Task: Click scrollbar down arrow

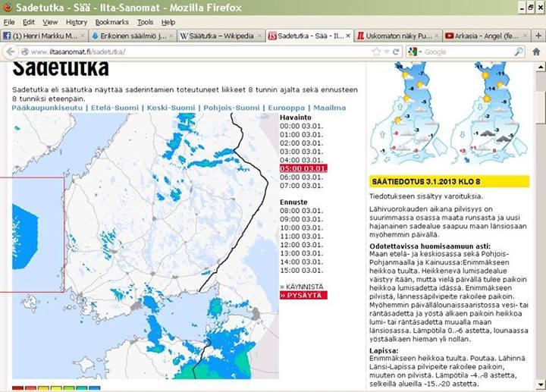Action: click(541, 384)
